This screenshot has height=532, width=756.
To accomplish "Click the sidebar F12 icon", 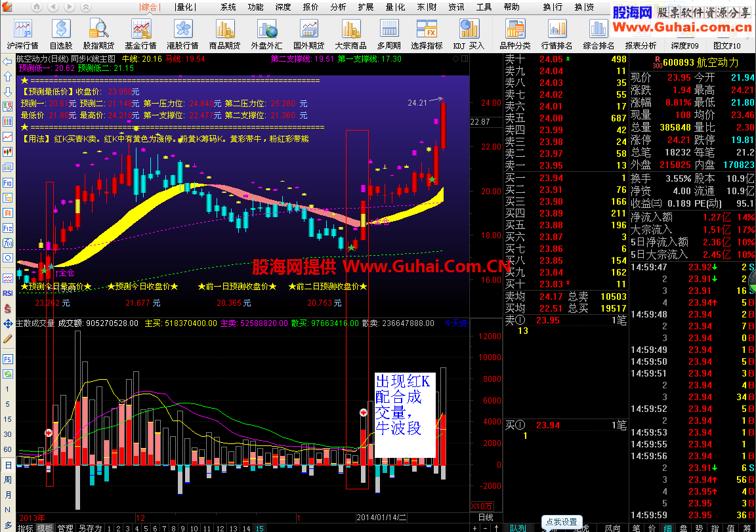I will (x=8, y=228).
